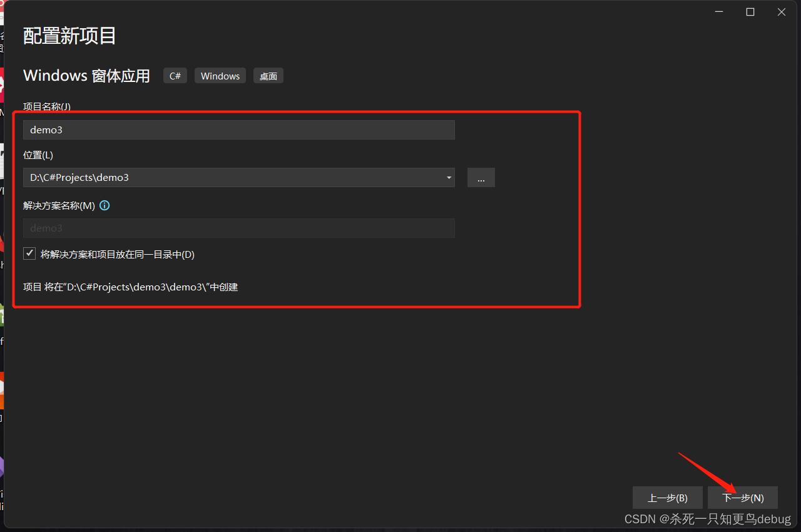Screen dimensions: 801x532
Task: Proceed with the 下一步(N) button
Action: (743, 498)
